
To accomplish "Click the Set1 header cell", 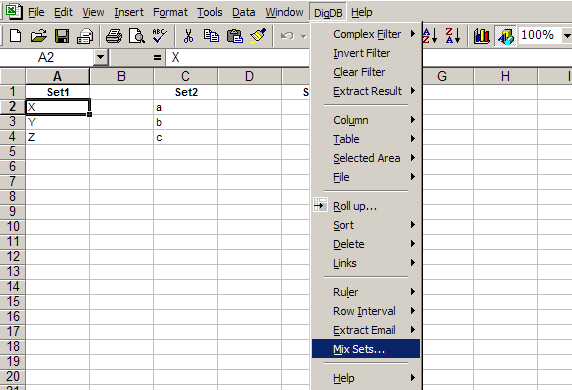I will (58, 92).
